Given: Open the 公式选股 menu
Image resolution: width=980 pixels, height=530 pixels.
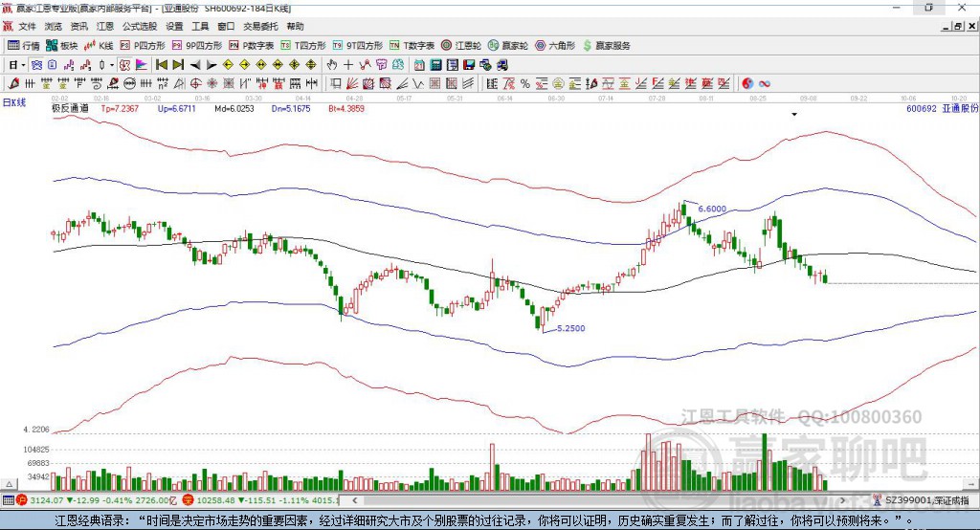Looking at the screenshot, I should [140, 26].
